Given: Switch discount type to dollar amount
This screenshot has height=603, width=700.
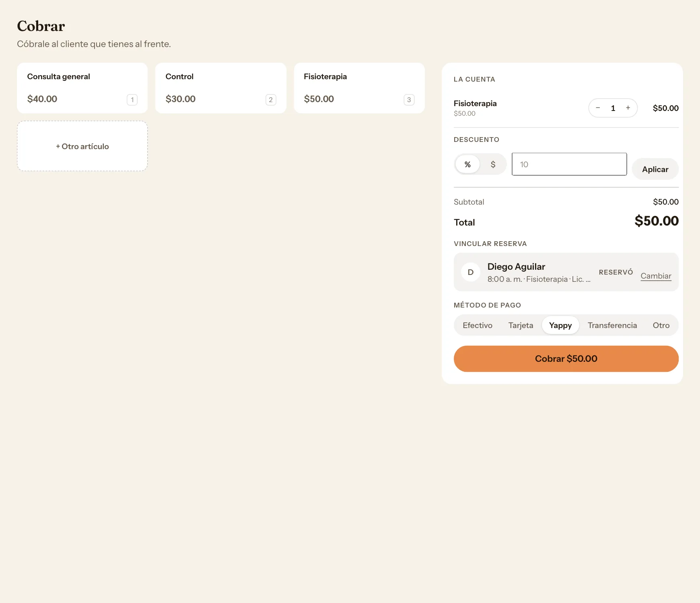Looking at the screenshot, I should coord(493,164).
